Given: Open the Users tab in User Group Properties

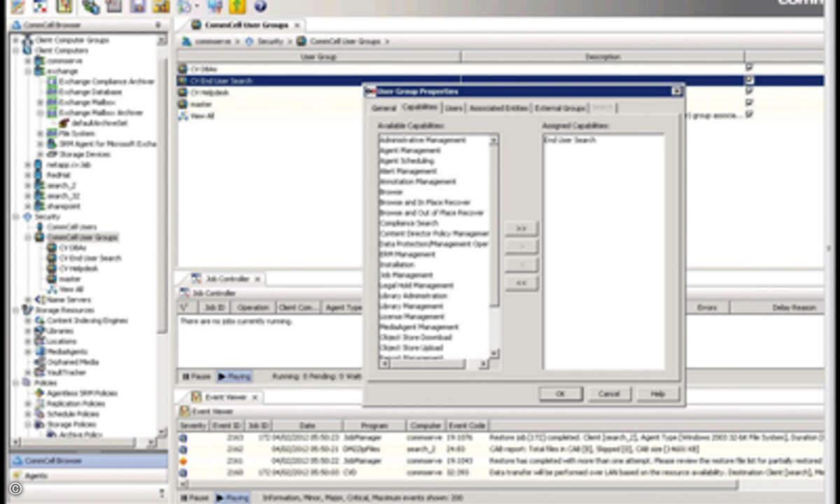Looking at the screenshot, I should 454,108.
